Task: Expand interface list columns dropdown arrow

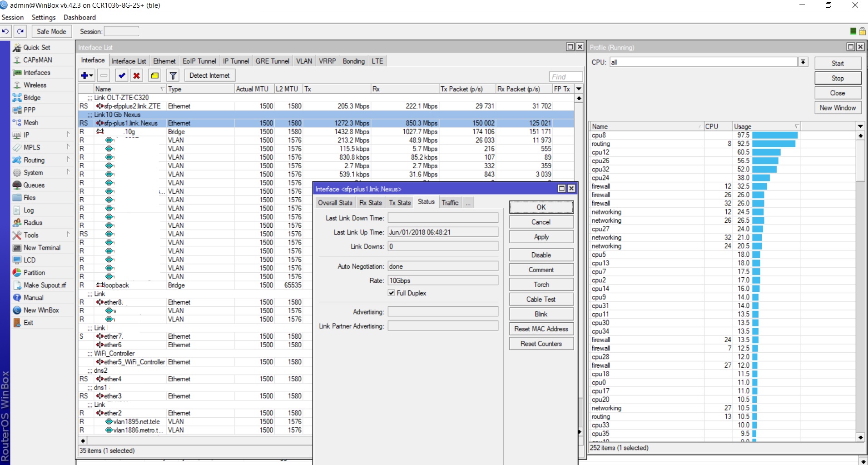Action: click(x=579, y=89)
